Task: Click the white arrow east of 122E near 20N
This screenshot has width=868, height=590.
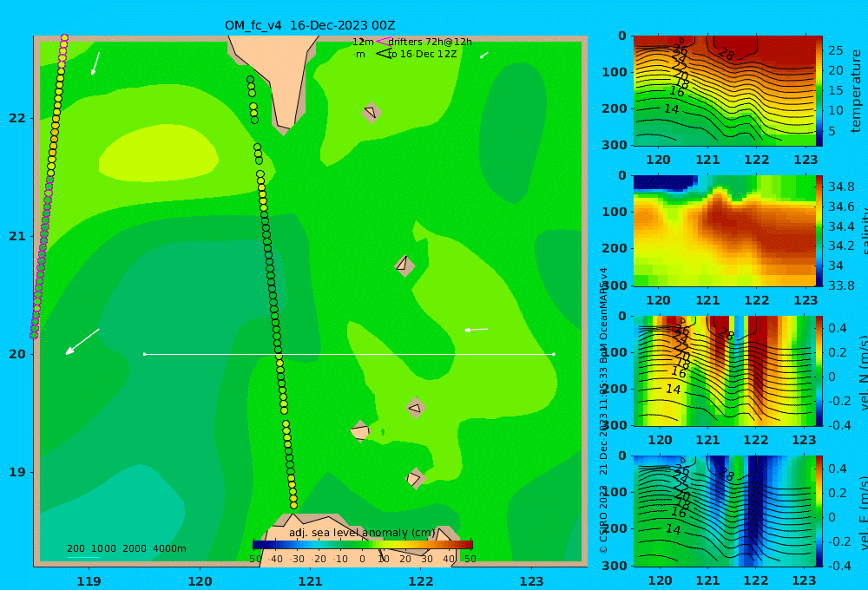Action: point(476,330)
